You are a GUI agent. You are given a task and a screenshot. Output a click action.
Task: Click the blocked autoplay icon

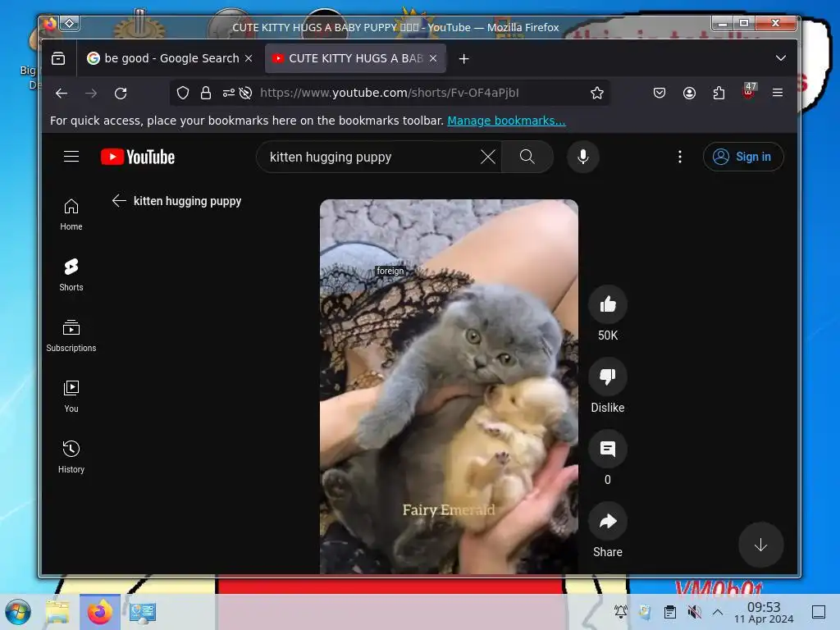pos(245,93)
